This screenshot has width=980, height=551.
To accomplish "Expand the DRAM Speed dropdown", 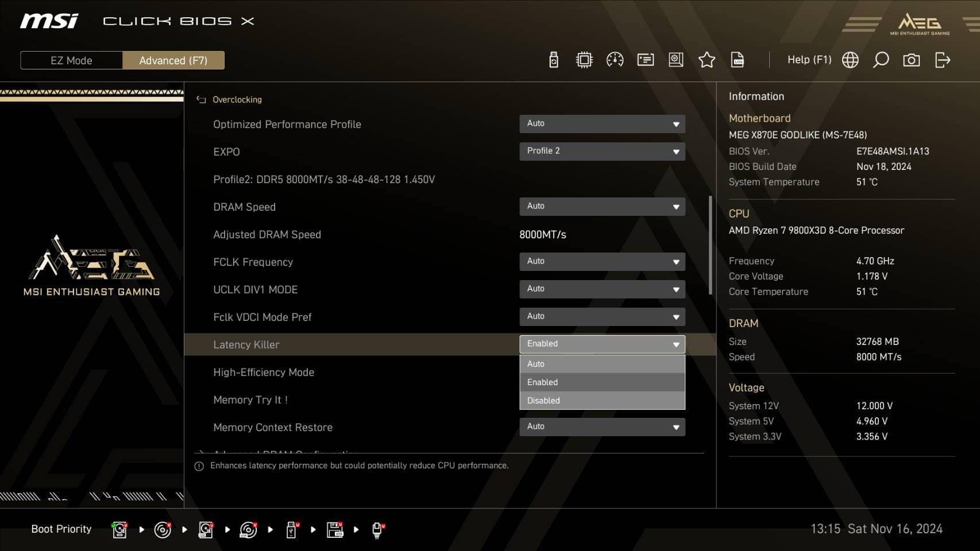I will pos(601,206).
